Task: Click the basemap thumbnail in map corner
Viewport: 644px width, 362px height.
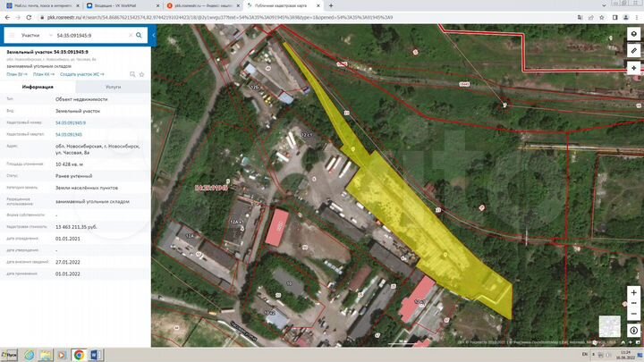Action: coord(608,327)
